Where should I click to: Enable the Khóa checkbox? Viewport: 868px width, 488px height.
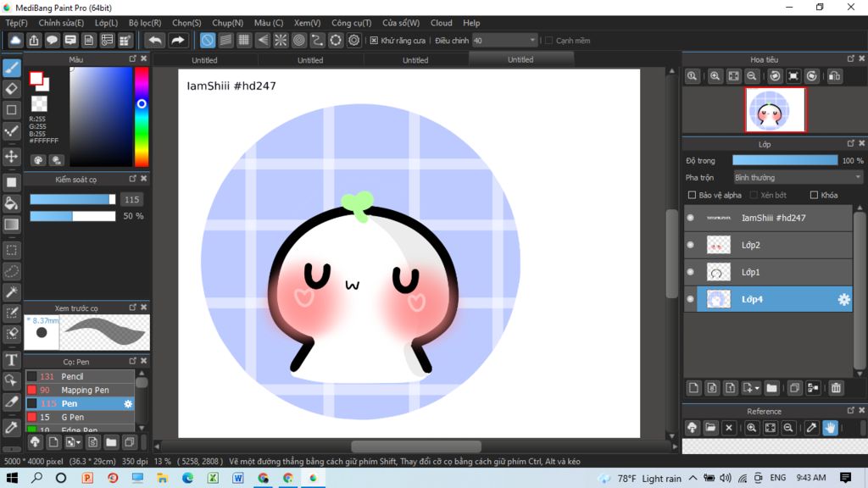pos(814,195)
